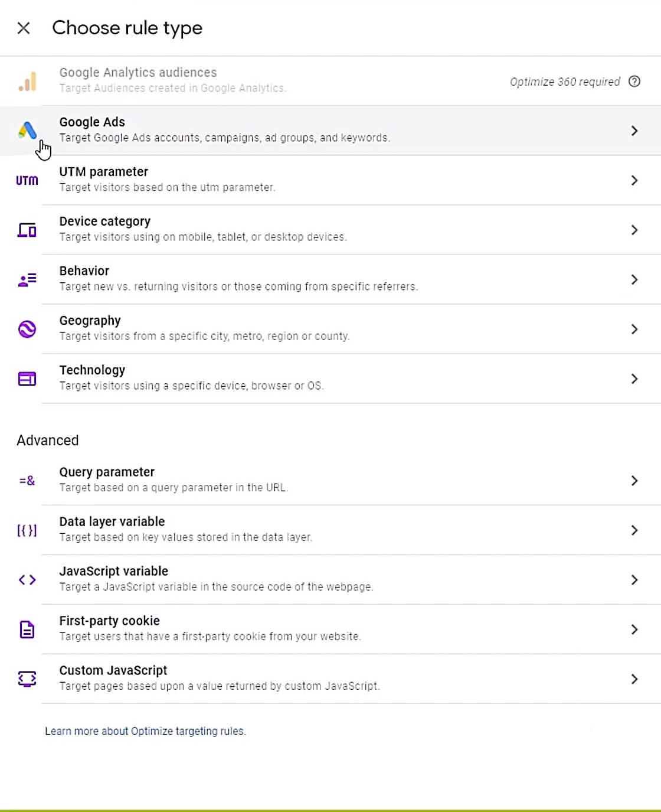Click description 'Target based on a query parameter…'
This screenshot has height=812, width=661.
(174, 488)
